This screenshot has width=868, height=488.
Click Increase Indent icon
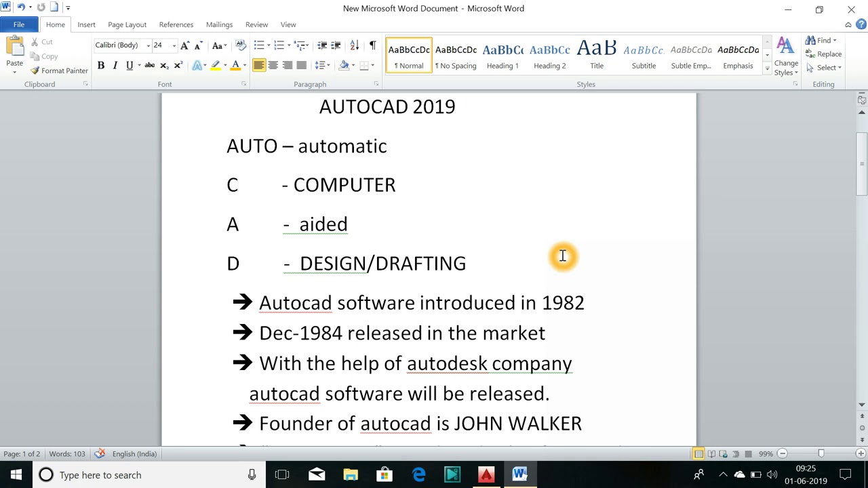[x=336, y=45]
